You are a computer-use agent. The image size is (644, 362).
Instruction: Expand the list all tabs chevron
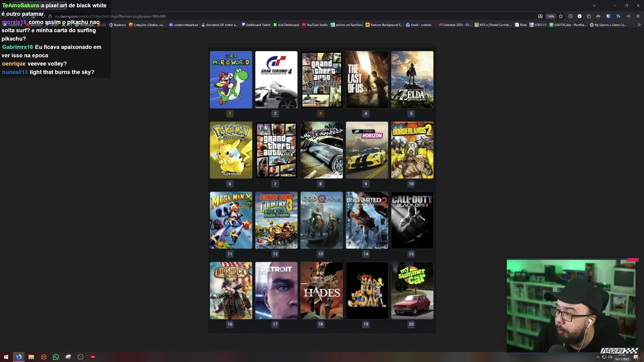coord(594,6)
